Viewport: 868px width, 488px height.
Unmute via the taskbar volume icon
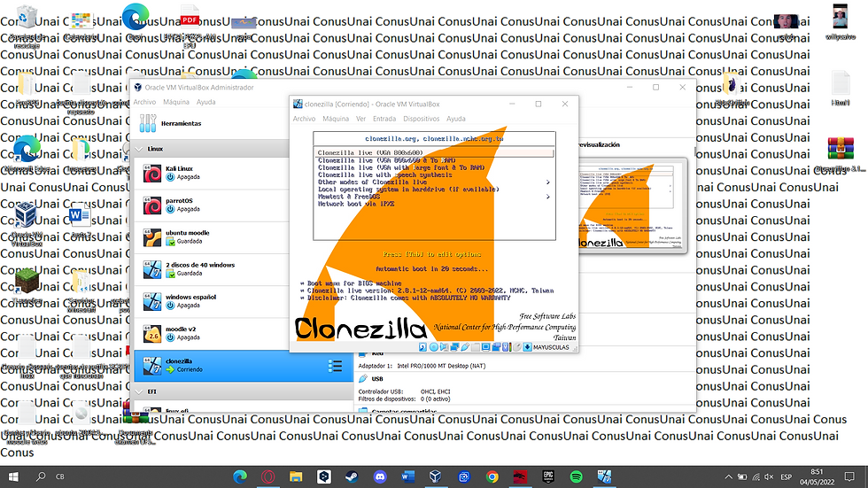[769, 476]
